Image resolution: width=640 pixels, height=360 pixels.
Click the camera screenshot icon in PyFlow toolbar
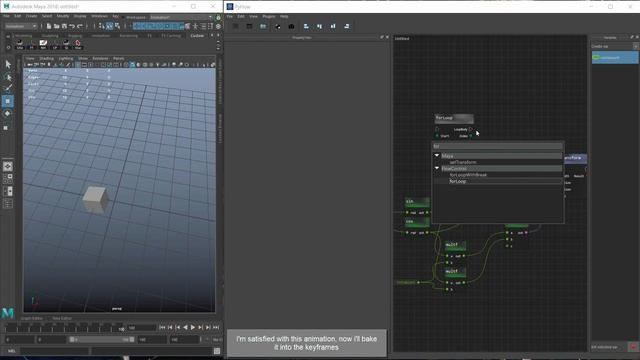click(291, 26)
